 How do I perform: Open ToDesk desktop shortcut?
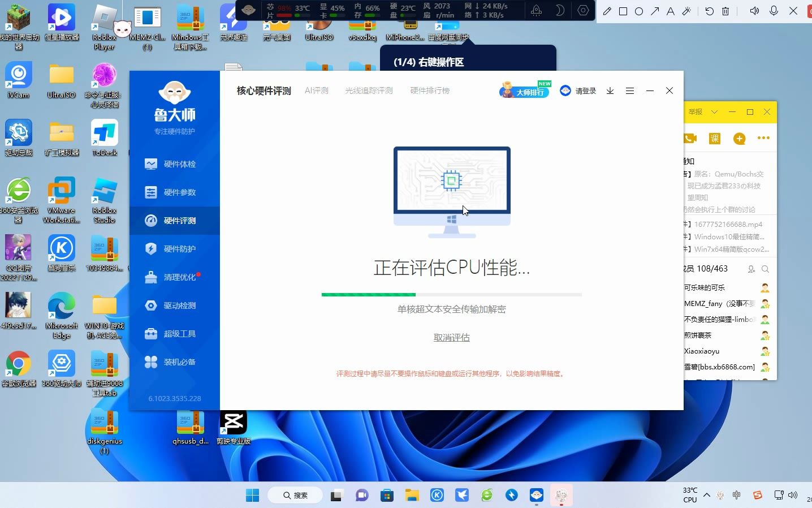105,138
